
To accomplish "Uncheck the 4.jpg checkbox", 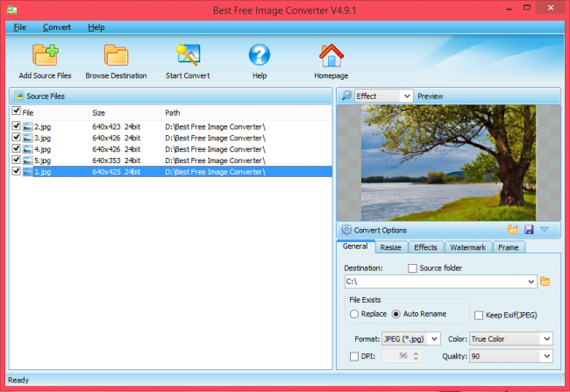I will click(x=16, y=148).
